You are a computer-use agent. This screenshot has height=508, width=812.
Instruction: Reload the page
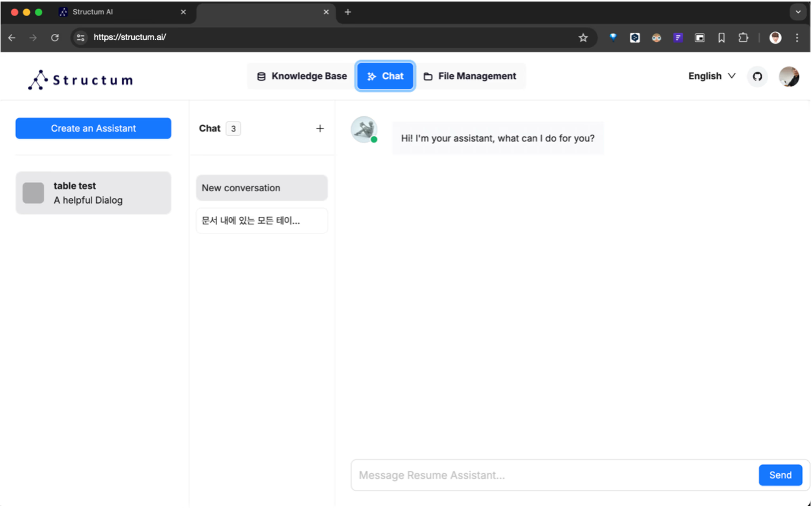point(55,38)
